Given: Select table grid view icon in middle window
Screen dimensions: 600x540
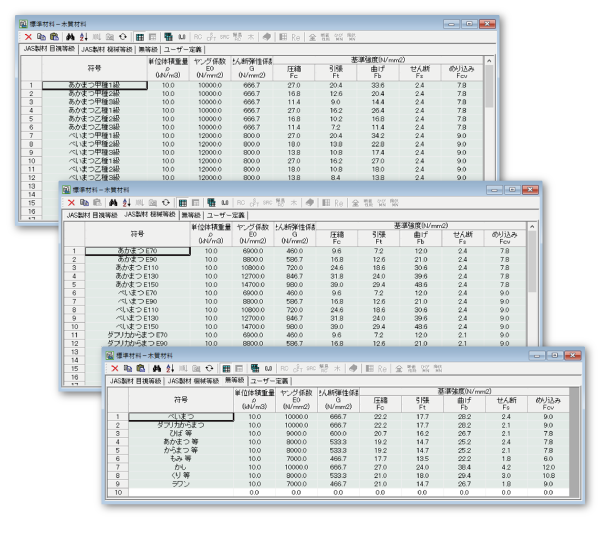Looking at the screenshot, I should (183, 203).
